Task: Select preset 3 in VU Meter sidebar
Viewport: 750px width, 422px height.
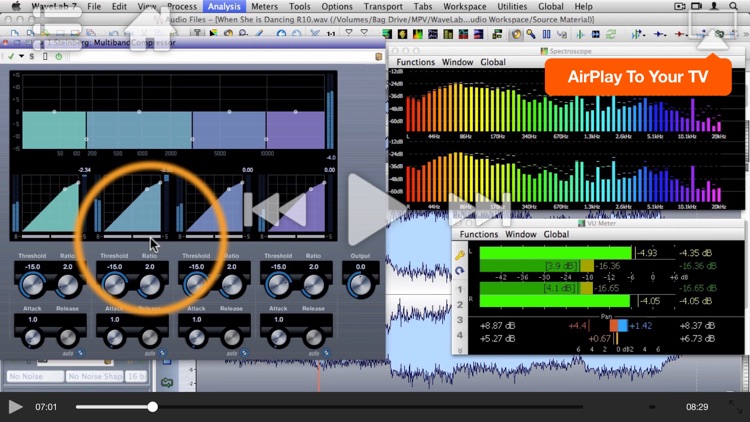Action: 460,320
